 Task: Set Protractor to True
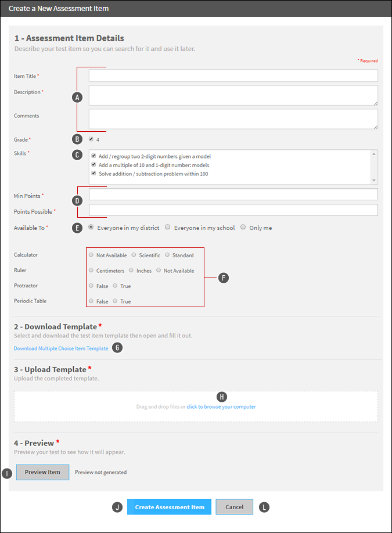click(115, 286)
